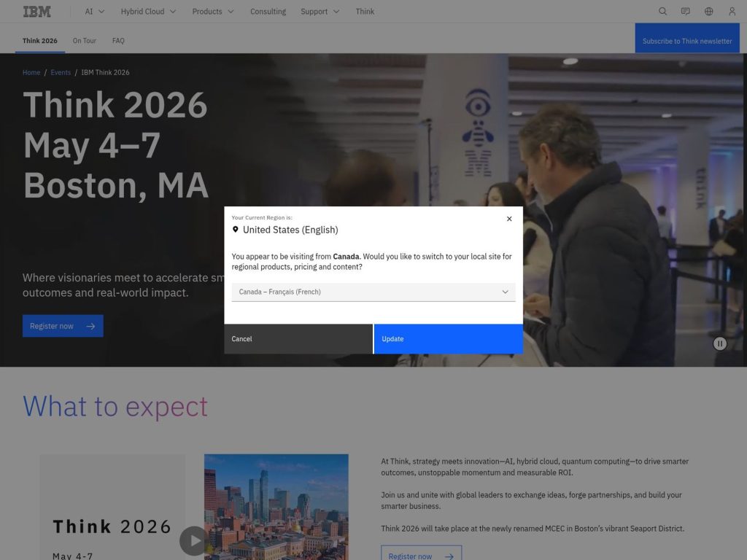Open the user profile icon

click(731, 12)
